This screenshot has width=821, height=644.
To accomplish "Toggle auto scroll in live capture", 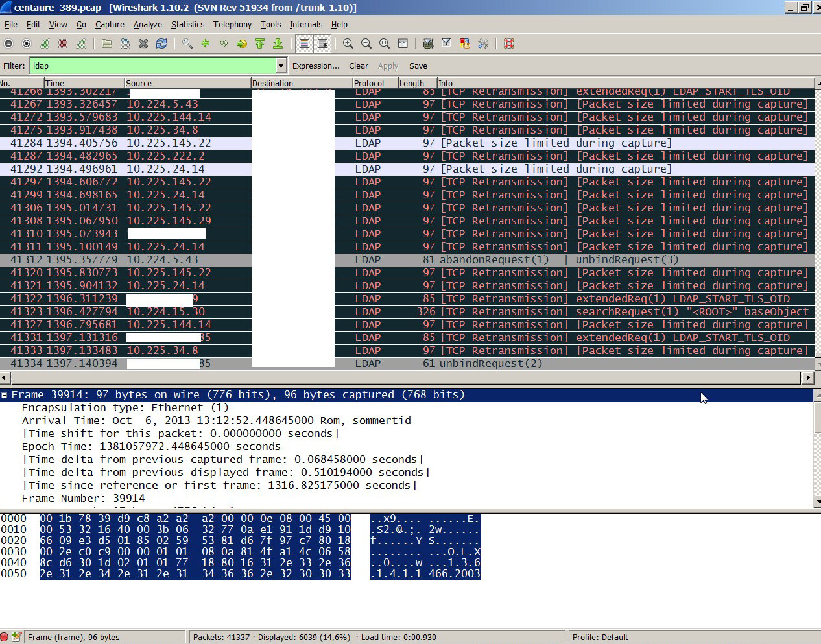I will (322, 43).
